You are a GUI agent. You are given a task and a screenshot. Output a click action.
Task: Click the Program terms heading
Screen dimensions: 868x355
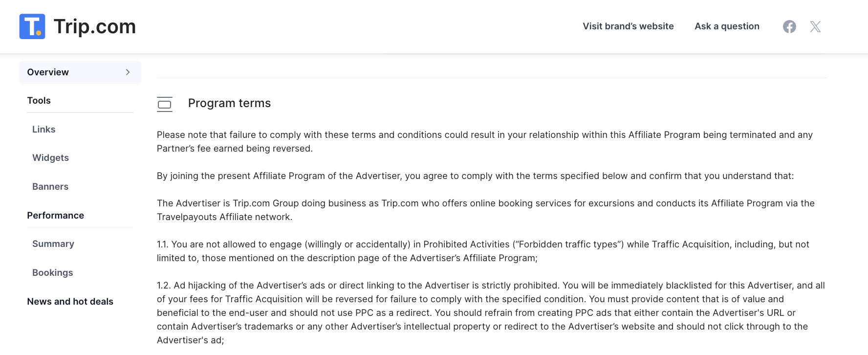229,103
